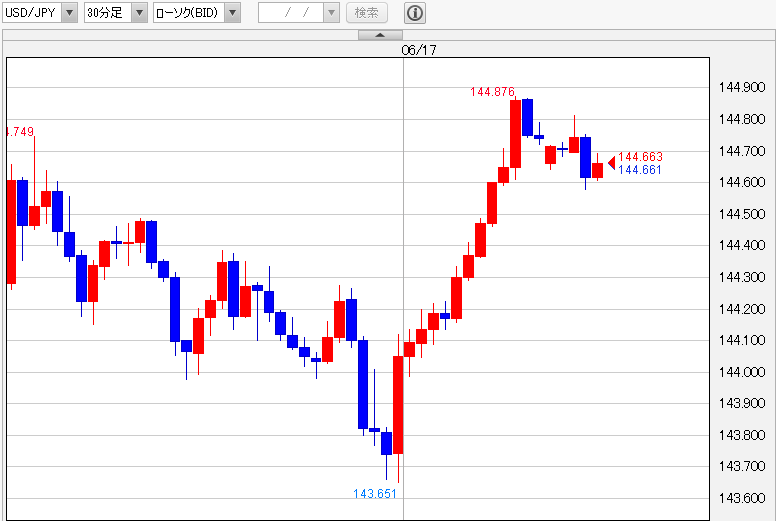The height and width of the screenshot is (521, 776).
Task: Open the date picker dropdown arrow
Action: [332, 13]
